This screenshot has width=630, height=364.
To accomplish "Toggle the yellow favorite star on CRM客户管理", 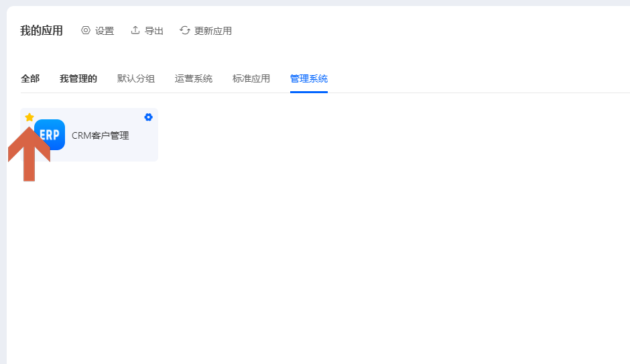I will (x=29, y=117).
